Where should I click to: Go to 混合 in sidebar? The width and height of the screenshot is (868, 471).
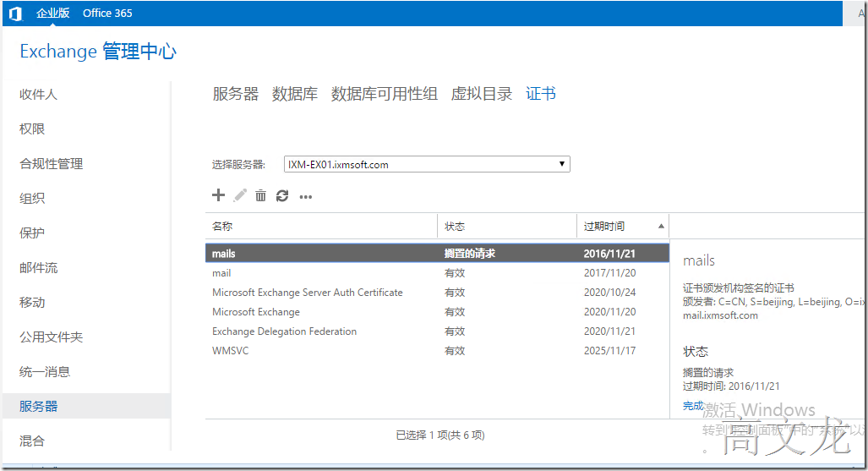(32, 441)
